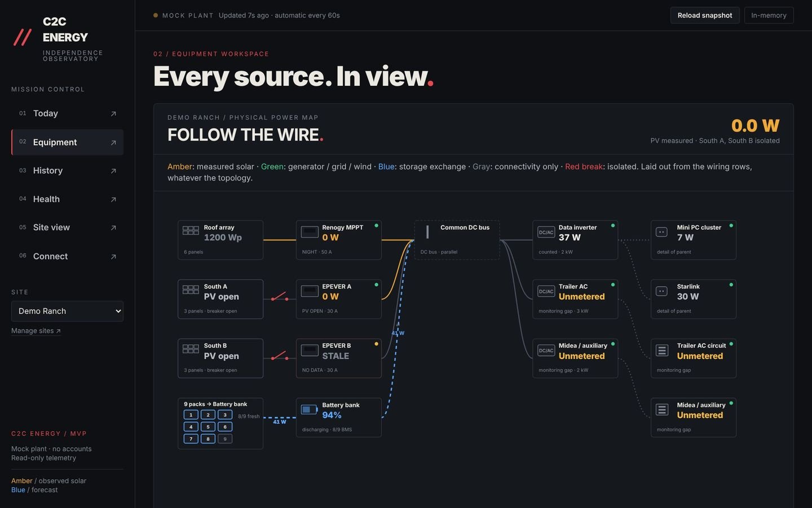The image size is (812, 508).
Task: Click the Trailer AC circuit list icon
Action: point(662,351)
